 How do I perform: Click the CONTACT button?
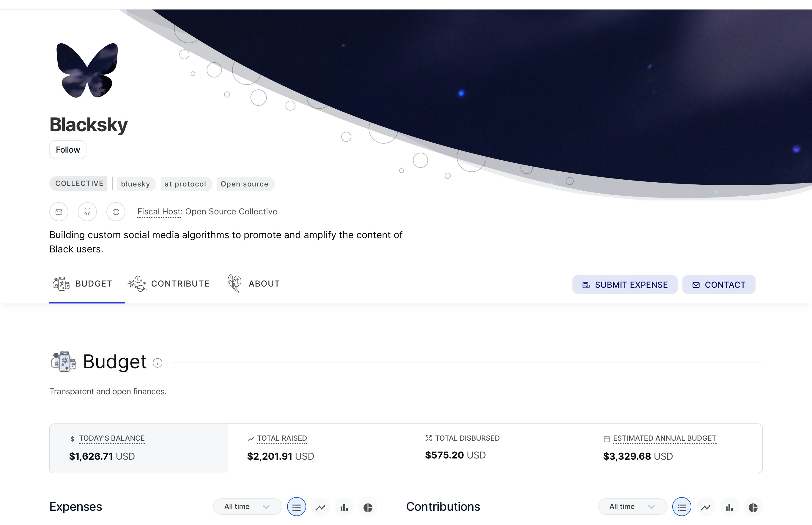pos(719,285)
